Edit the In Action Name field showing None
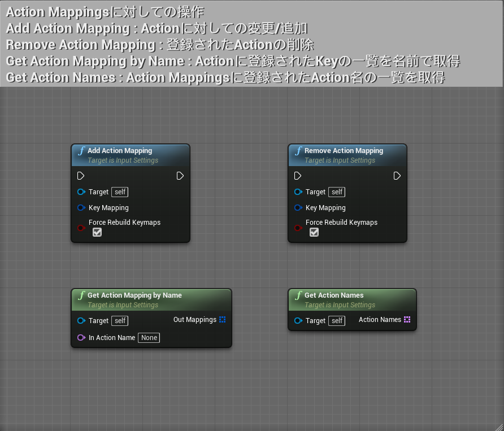Viewport: 504px width, 431px height. [x=149, y=337]
